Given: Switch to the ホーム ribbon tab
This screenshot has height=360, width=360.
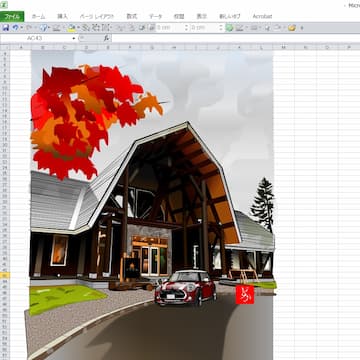Looking at the screenshot, I should pyautogui.click(x=39, y=16).
